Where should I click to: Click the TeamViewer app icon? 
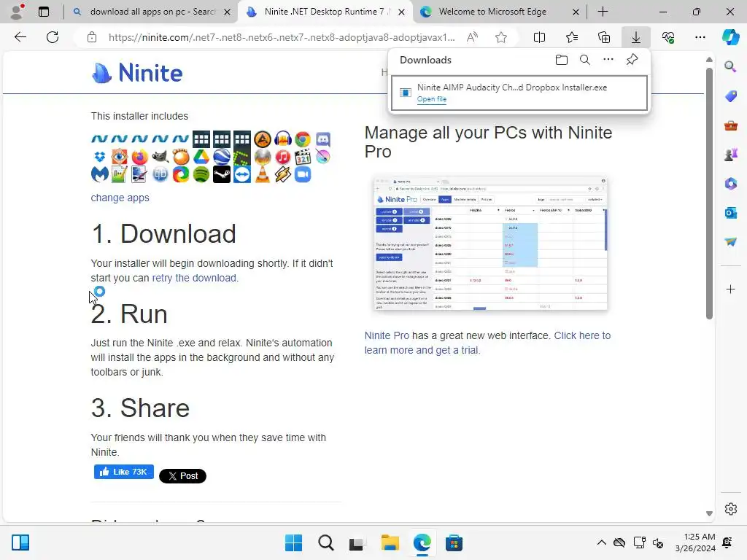pos(242,174)
